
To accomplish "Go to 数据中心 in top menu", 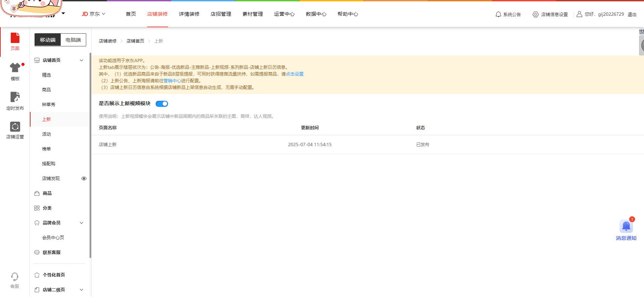I will tap(316, 14).
